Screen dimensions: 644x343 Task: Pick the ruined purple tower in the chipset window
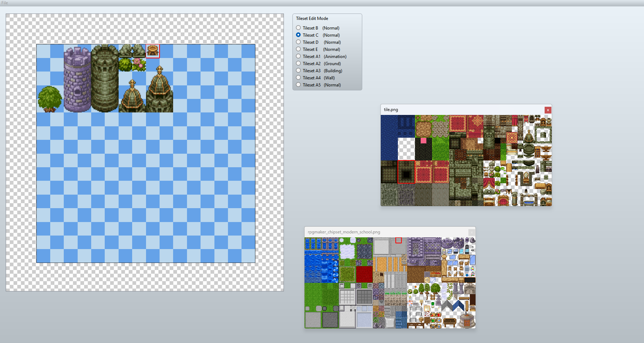[458, 243]
